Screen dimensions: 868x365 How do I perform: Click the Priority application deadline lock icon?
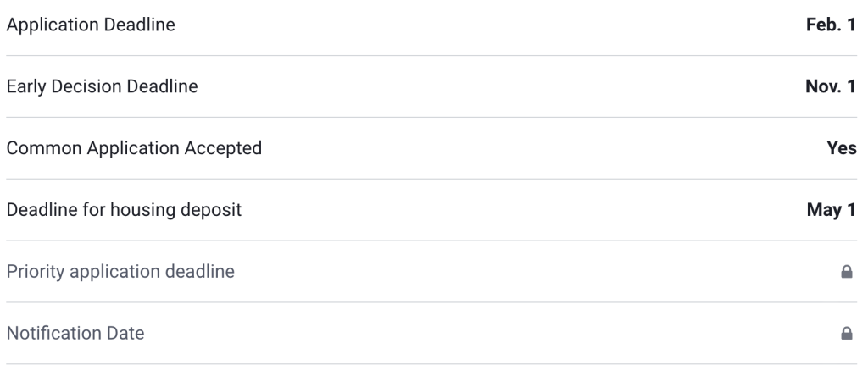tap(845, 273)
